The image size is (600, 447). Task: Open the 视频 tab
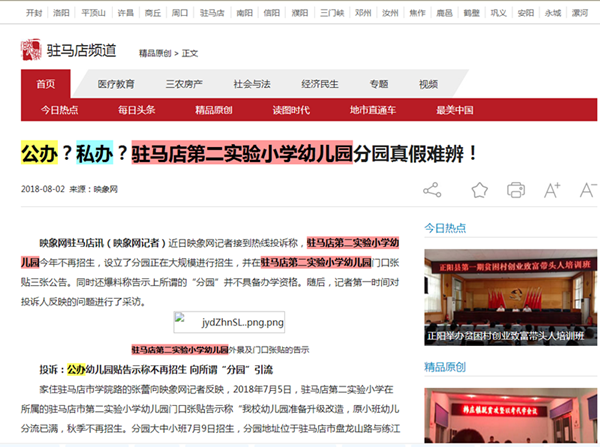428,84
